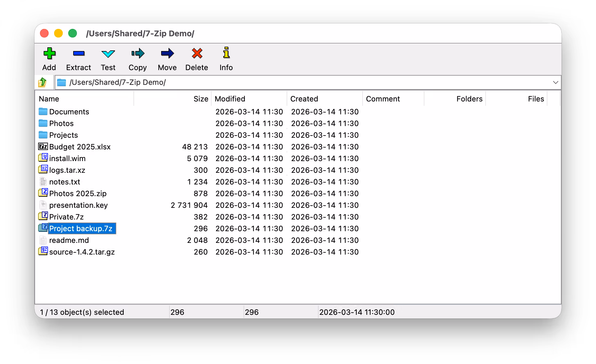Click the Project backup.7z archive icon
This screenshot has width=596, height=364.
click(x=43, y=228)
